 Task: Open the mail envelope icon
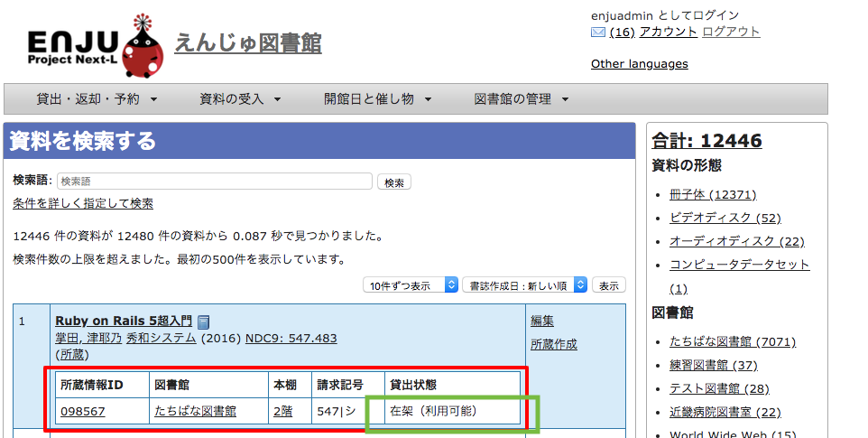pos(598,33)
